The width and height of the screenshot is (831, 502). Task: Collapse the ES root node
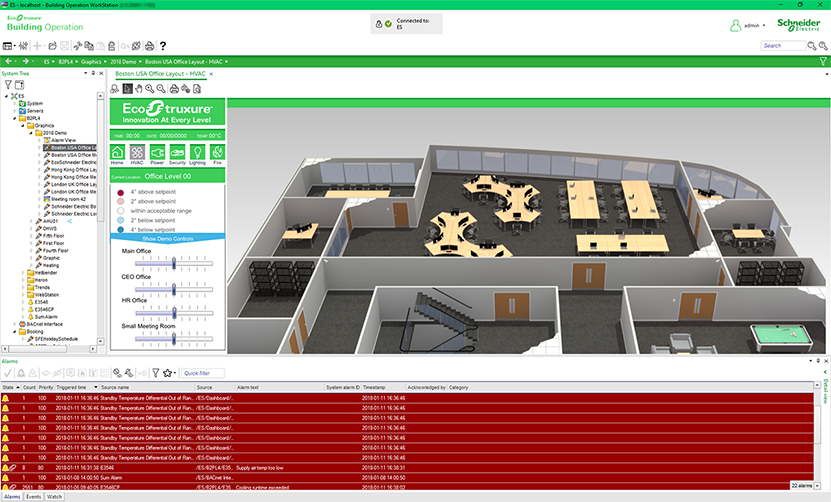pyautogui.click(x=6, y=96)
